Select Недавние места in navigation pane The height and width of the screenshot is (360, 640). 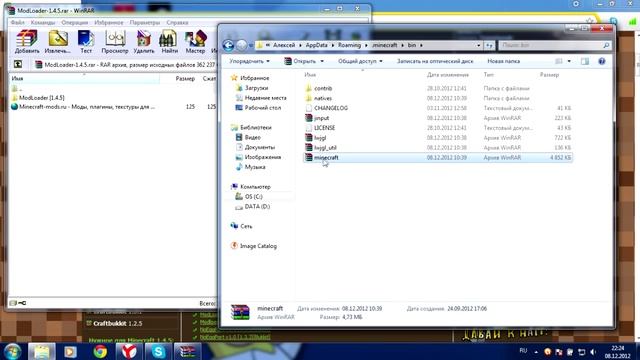point(261,98)
